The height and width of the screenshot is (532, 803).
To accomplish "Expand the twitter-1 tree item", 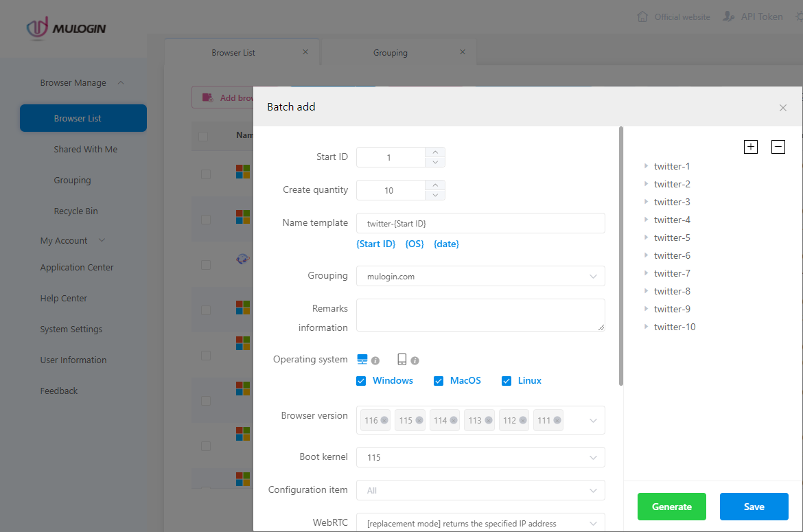I will (x=645, y=165).
